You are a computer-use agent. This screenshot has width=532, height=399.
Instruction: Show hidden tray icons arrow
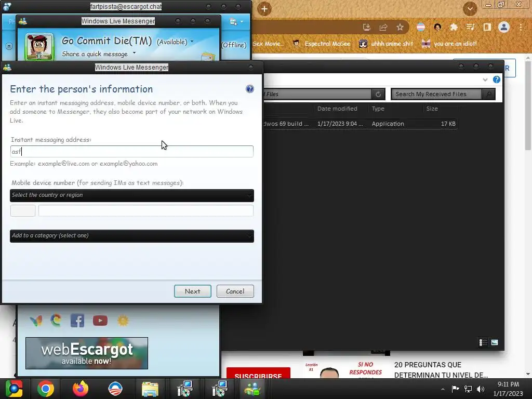pos(443,389)
